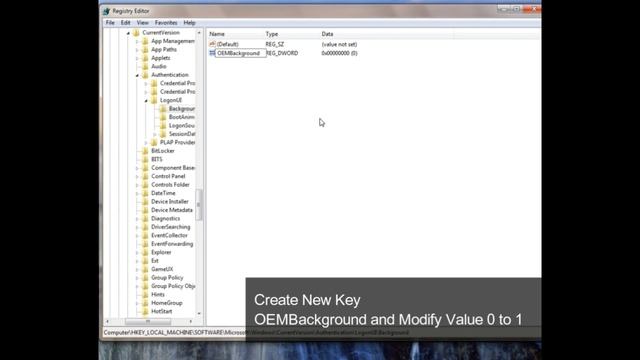The width and height of the screenshot is (640, 360).
Task: Click the CurrentVersion folder icon
Action: pyautogui.click(x=136, y=33)
